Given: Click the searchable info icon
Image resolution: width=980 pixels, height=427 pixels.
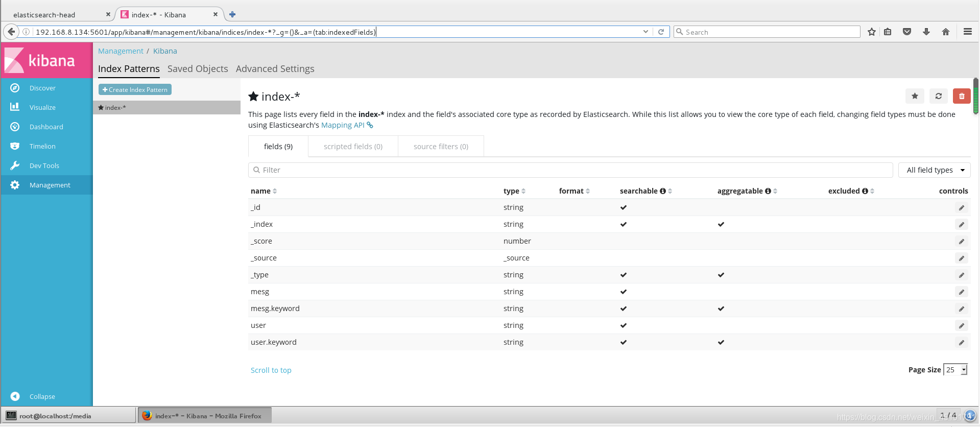Looking at the screenshot, I should pyautogui.click(x=663, y=191).
